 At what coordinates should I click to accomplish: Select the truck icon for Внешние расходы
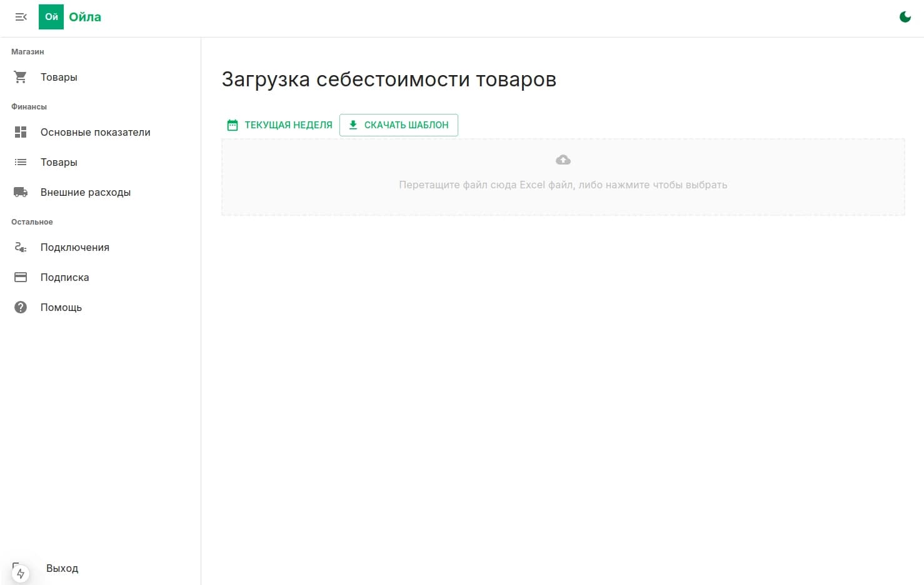pos(20,192)
